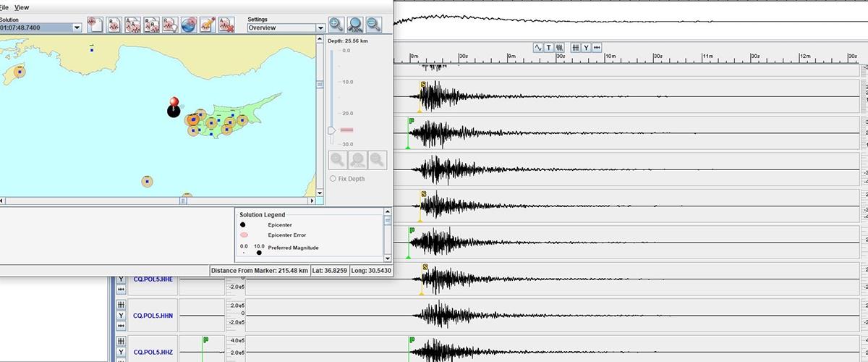Open the Solution time dropdown
Screen dimensions: 868x362
[77, 28]
